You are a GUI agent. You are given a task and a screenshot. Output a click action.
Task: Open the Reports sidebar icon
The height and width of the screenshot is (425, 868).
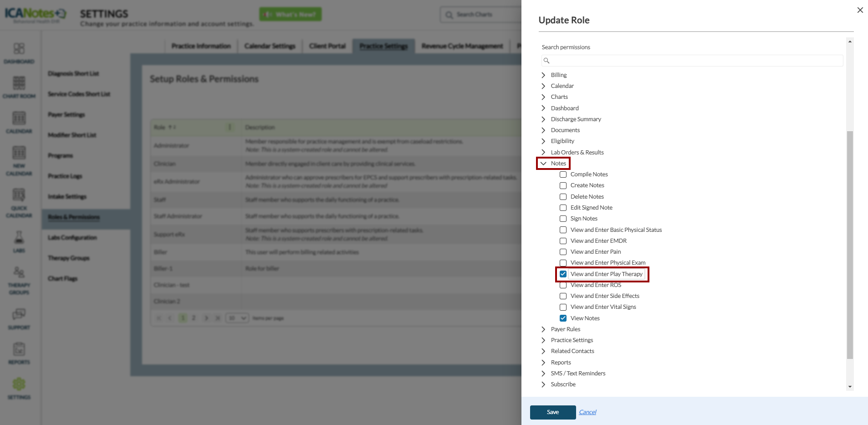[19, 350]
